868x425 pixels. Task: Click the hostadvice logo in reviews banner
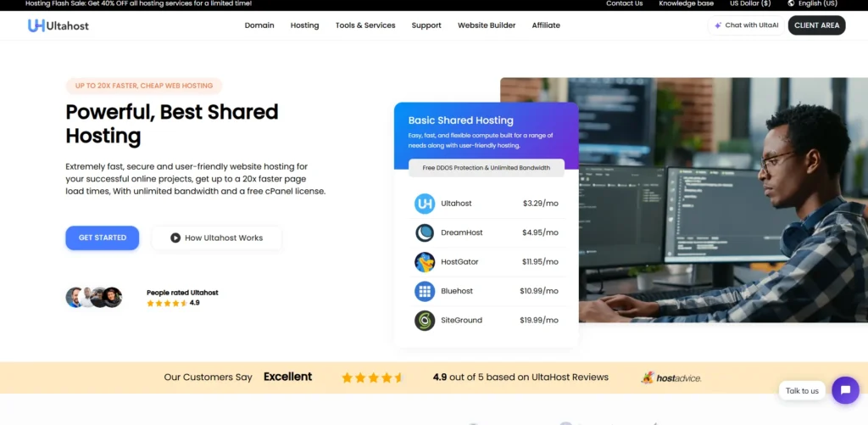(671, 377)
